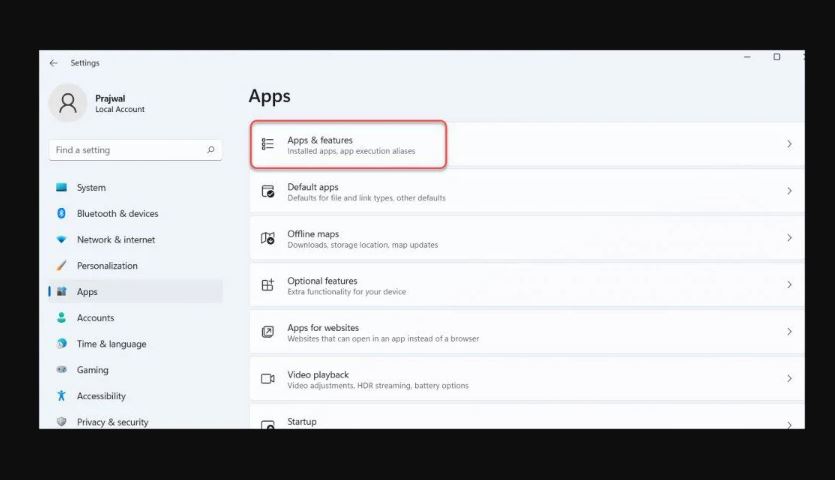835x480 pixels.
Task: Minimize the Settings window
Action: point(747,56)
